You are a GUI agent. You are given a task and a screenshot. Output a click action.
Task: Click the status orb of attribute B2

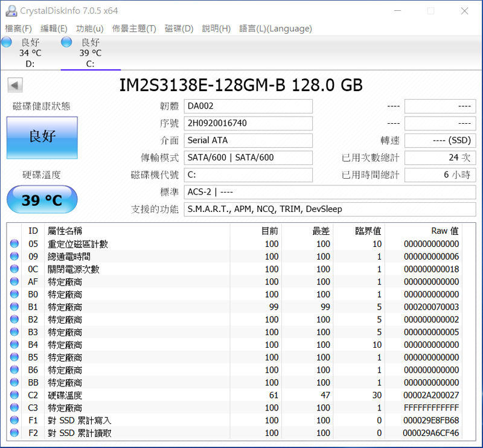coord(14,319)
